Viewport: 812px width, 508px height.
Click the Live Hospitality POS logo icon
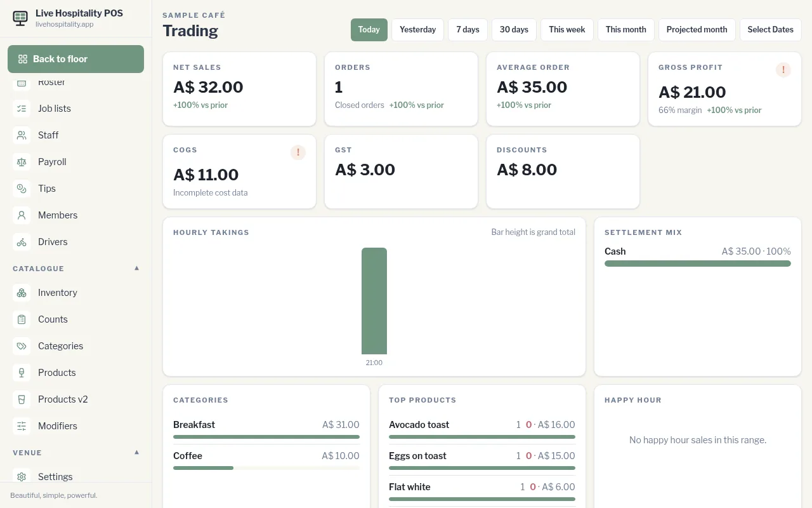(20, 18)
